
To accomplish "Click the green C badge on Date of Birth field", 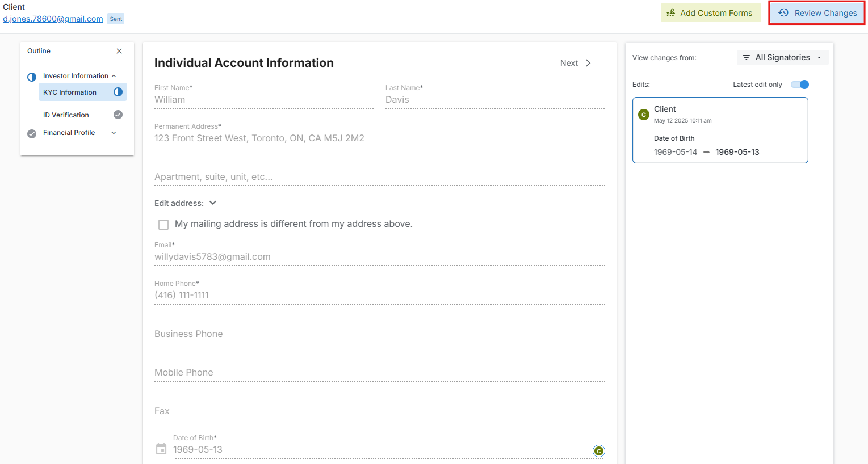I will [599, 451].
